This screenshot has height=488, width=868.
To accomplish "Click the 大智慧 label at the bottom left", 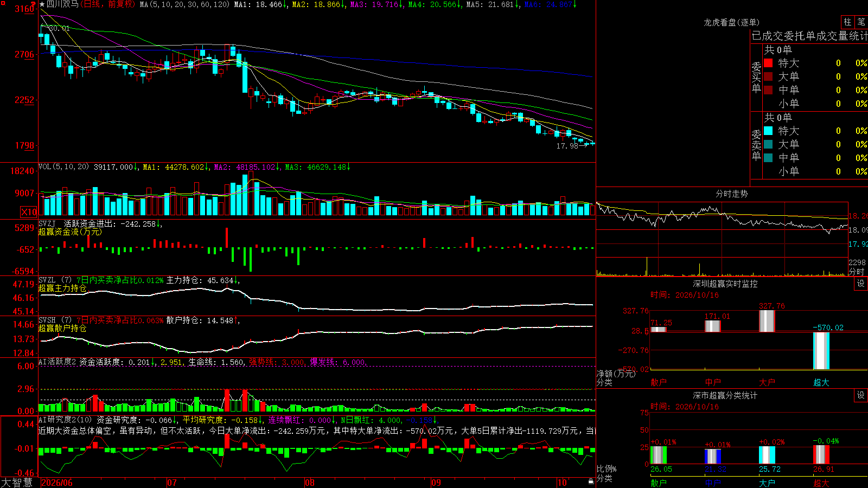I will (x=17, y=482).
